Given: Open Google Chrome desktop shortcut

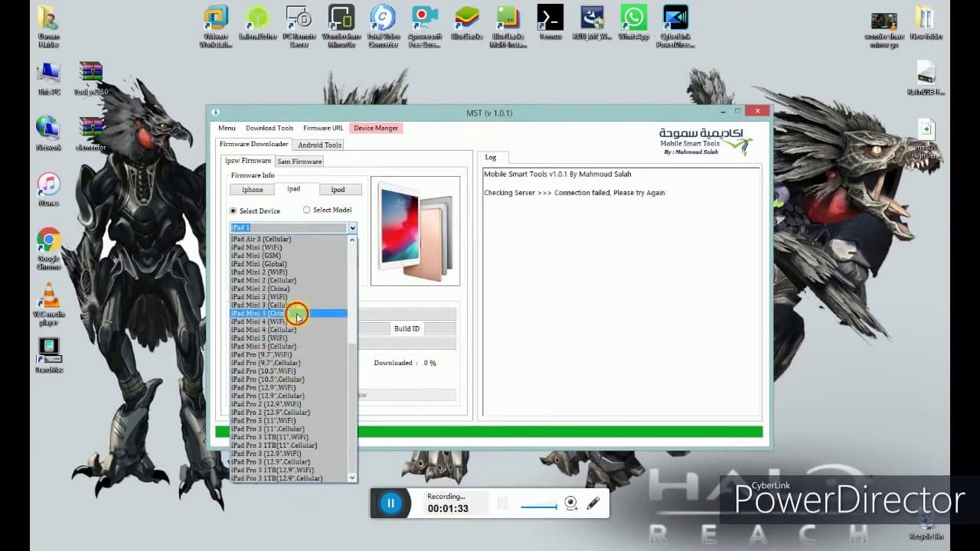Looking at the screenshot, I should [x=49, y=249].
